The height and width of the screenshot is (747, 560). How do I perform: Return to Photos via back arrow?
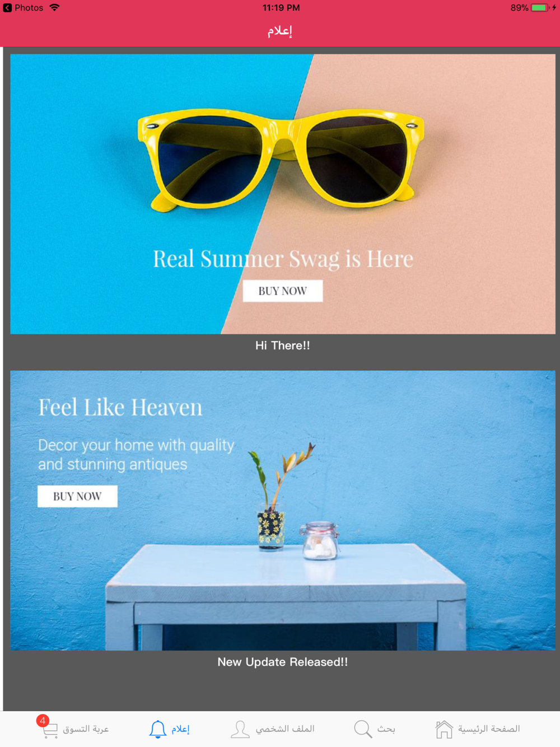click(x=7, y=8)
